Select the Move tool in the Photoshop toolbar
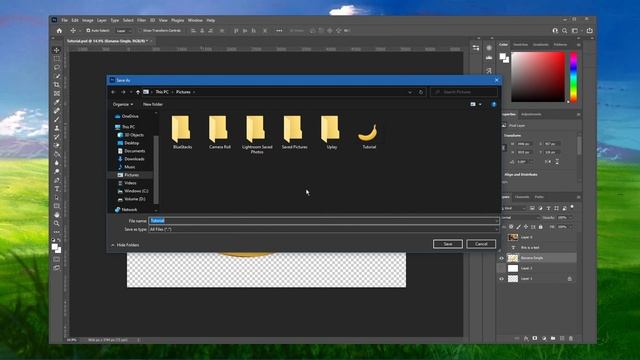The width and height of the screenshot is (640, 360). coord(57,50)
